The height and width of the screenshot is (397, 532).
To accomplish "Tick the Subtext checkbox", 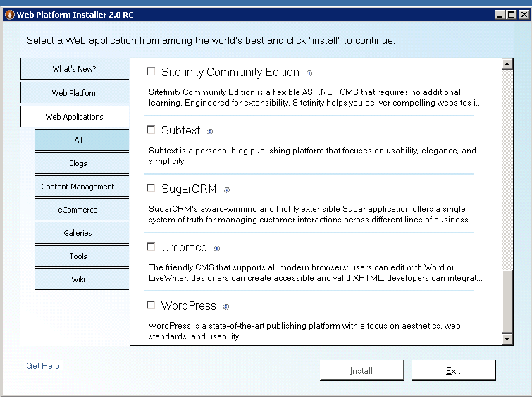I will pos(151,130).
